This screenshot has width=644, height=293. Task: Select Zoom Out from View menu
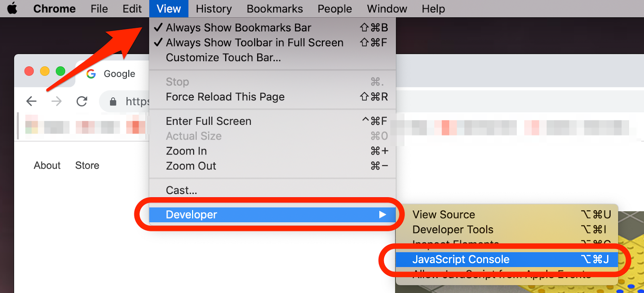(x=272, y=166)
